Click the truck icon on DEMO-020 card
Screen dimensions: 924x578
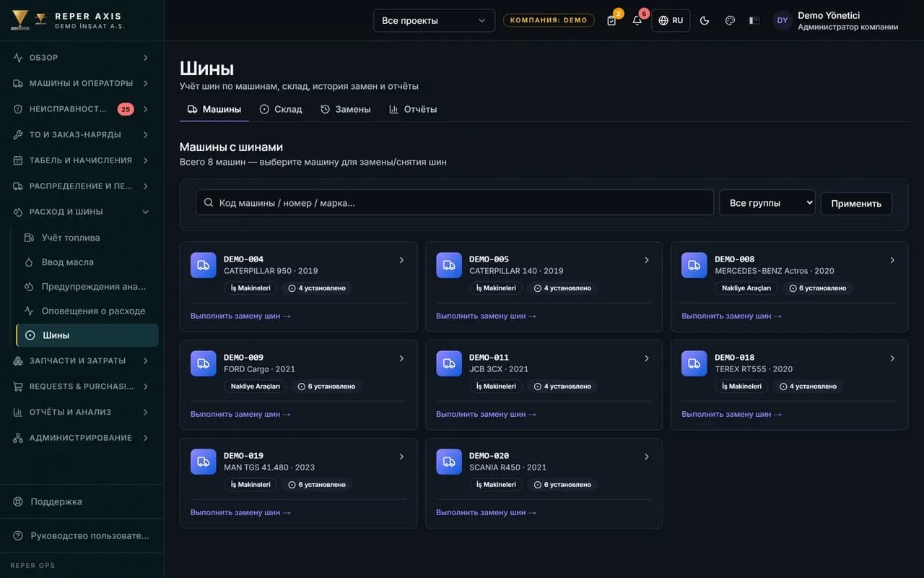[449, 462]
